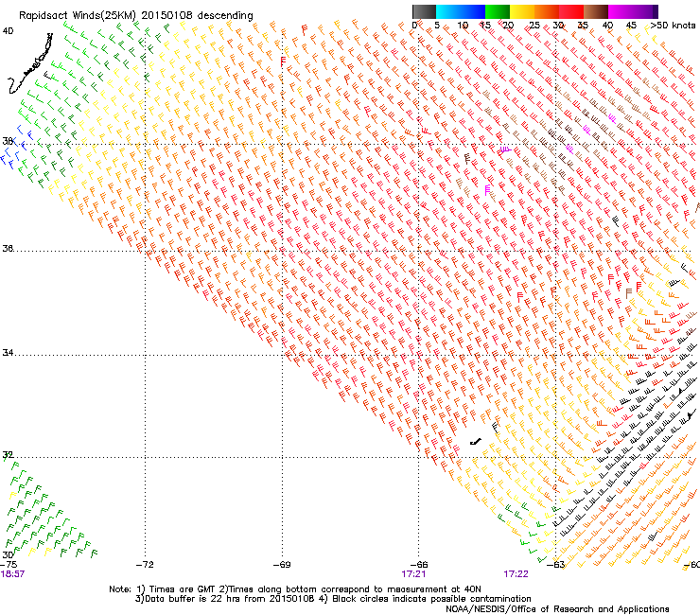Screen dimensions: 700x615
Task: Select the orange 25-30 knots legend segment
Action: (547, 11)
